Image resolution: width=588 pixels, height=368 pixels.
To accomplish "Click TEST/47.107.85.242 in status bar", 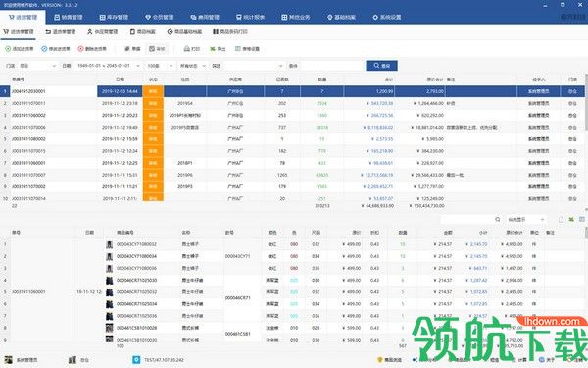I will click(x=165, y=360).
